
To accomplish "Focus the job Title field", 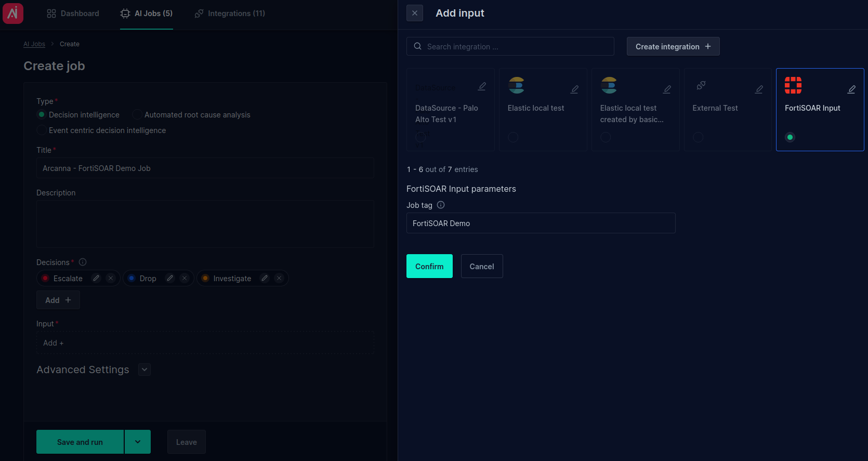I will (x=205, y=168).
